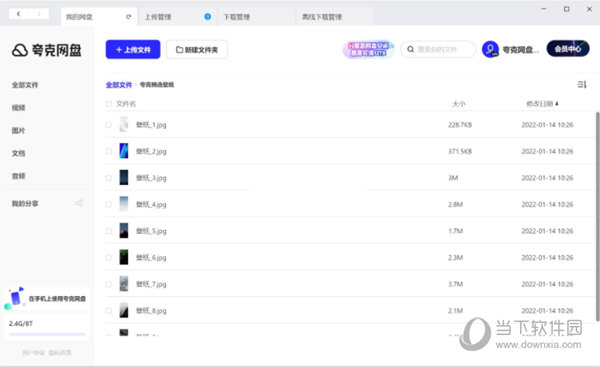Click the 上传文件 button
The image size is (600, 367).
coord(133,49)
